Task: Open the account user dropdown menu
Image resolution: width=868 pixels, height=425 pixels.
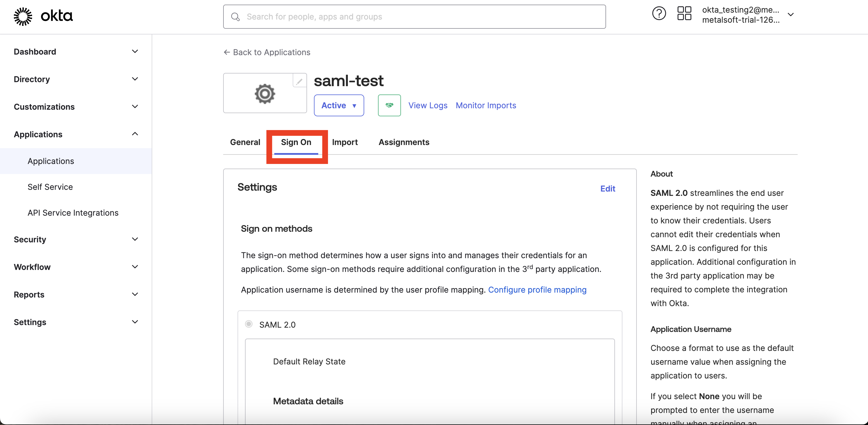Action: 790,15
